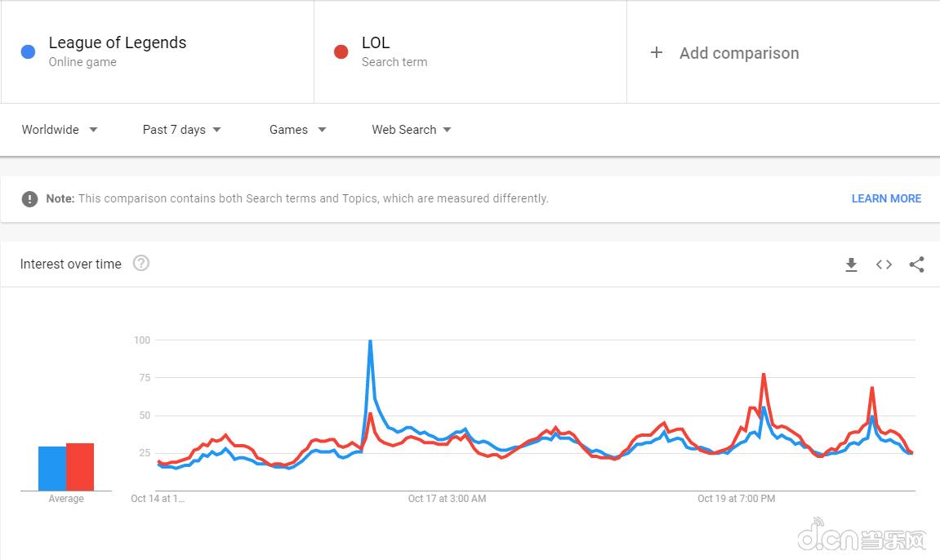Edit the League of Legends search term

pyautogui.click(x=117, y=42)
